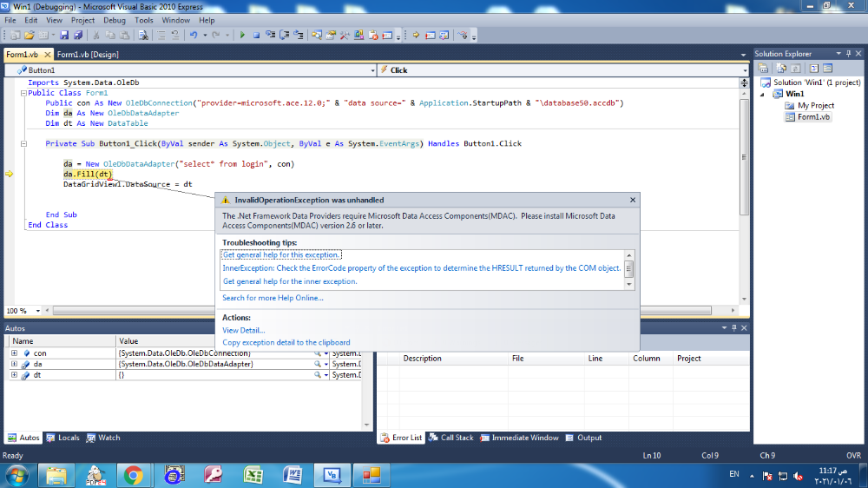Open the Button1 class name dropdown
This screenshot has height=488, width=868.
click(372, 70)
